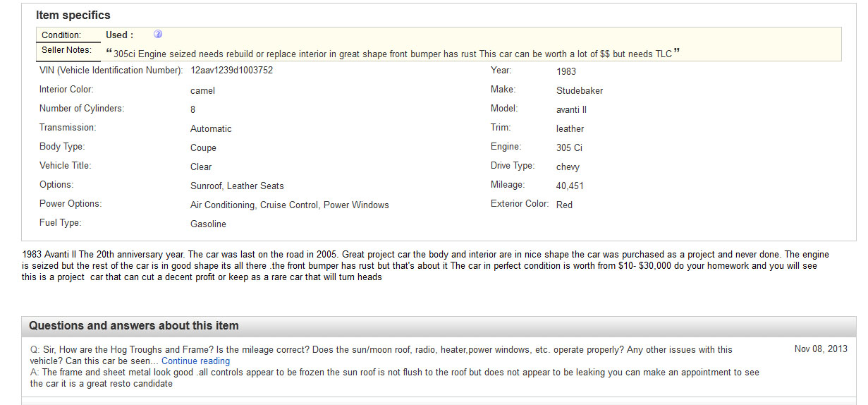Click the Nov 08, 2013 question date

point(821,349)
